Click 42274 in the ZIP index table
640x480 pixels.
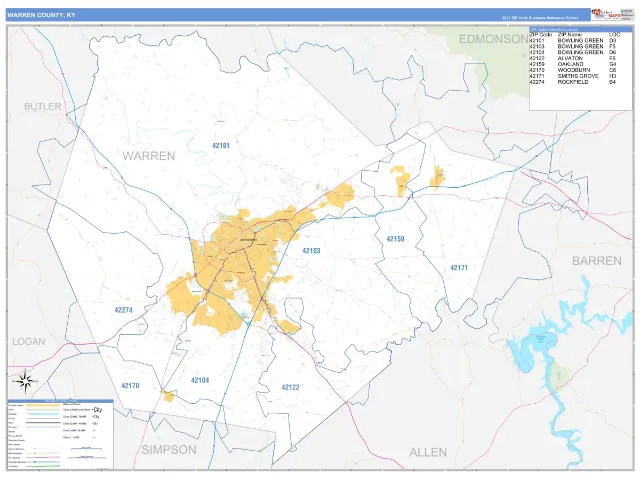[537, 82]
